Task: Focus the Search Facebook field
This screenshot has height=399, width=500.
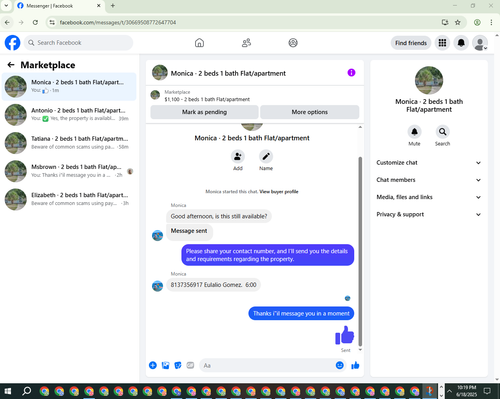Action: point(78,43)
